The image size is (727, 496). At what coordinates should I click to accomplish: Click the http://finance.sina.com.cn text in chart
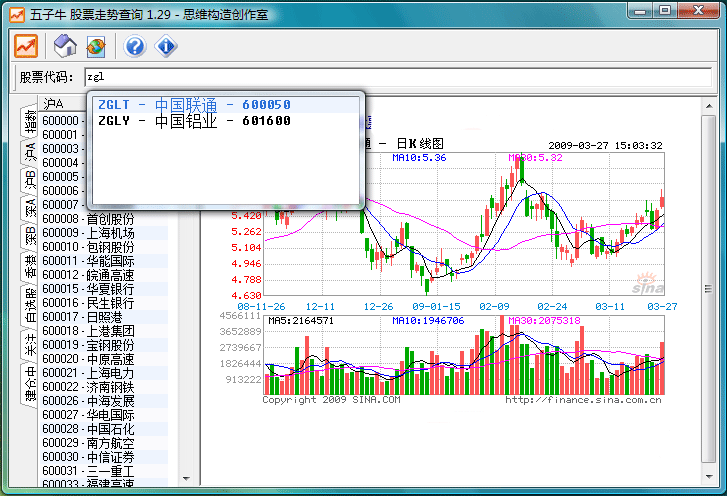tap(583, 400)
